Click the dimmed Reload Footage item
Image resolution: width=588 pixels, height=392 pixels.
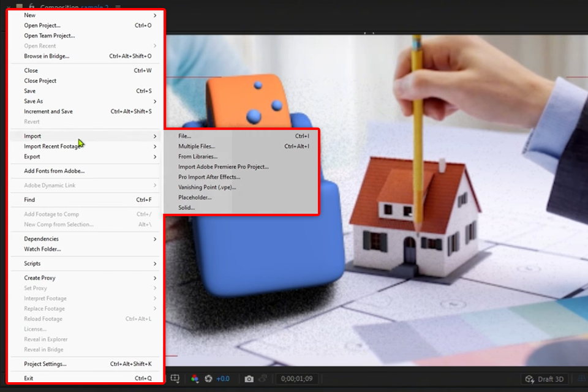(86, 319)
